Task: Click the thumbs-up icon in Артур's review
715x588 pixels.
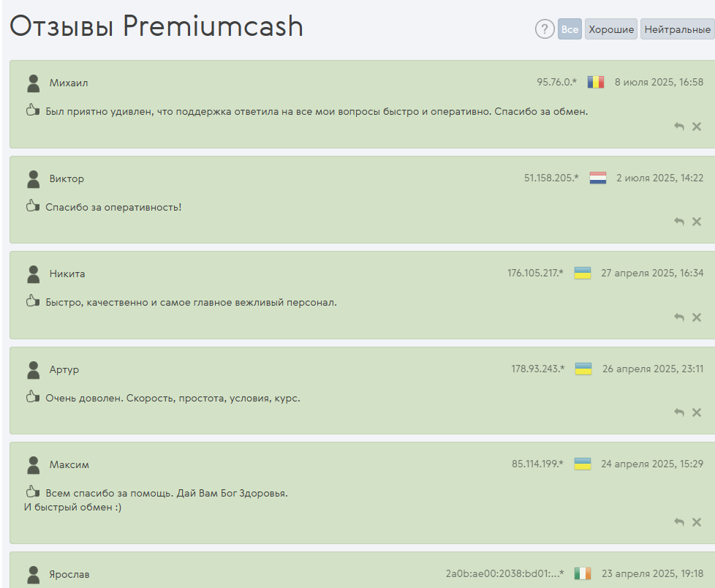Action: click(x=33, y=396)
